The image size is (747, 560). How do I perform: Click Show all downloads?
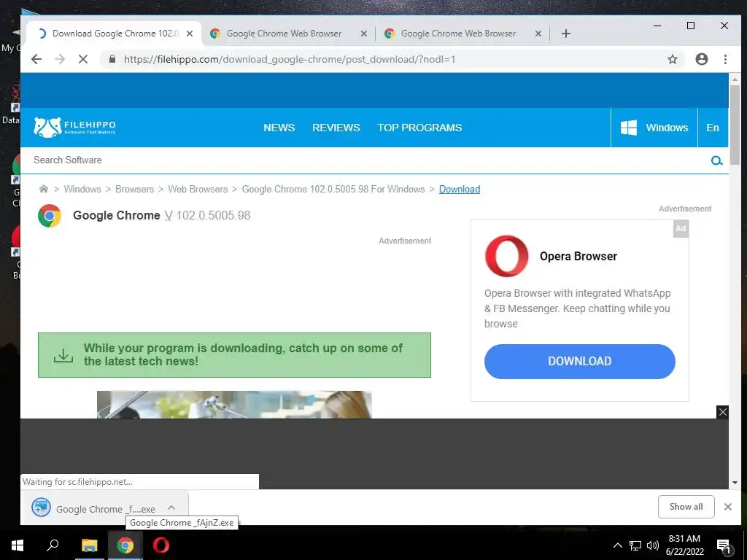tap(686, 507)
